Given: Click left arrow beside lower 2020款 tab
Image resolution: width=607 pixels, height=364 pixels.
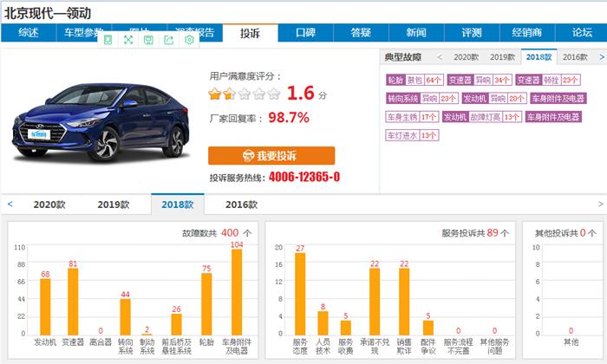Looking at the screenshot, I should (10, 204).
